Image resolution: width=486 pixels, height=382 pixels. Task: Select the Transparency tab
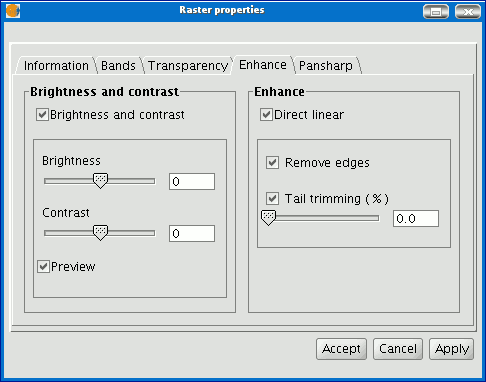tap(188, 65)
